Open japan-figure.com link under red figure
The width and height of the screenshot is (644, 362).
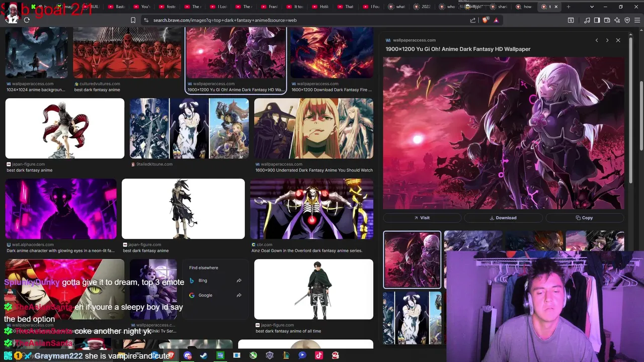28,164
